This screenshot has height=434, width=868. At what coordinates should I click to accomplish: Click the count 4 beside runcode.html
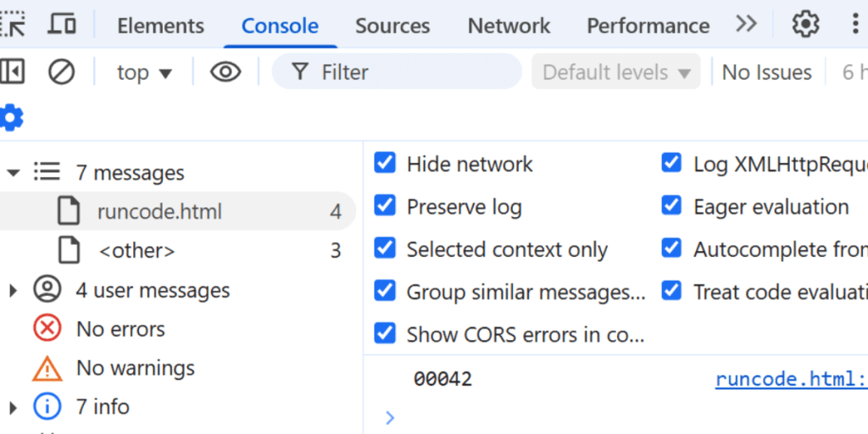tap(336, 211)
